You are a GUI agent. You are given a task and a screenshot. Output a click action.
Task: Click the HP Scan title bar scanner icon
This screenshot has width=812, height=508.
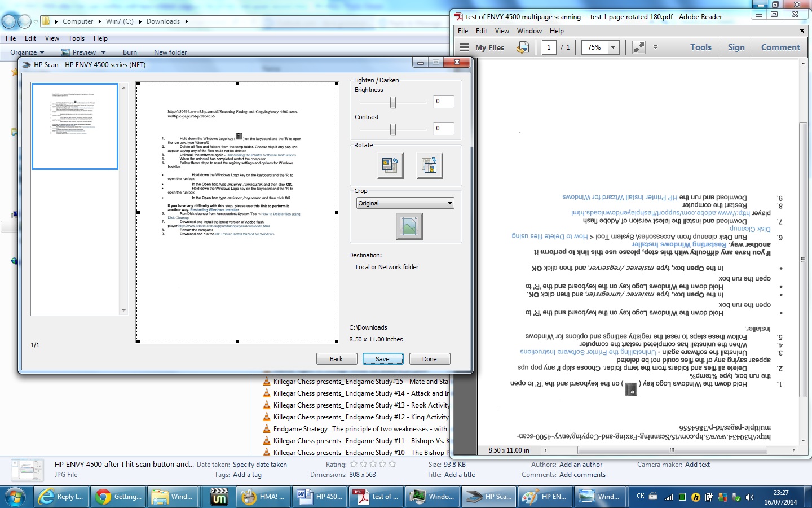(x=26, y=65)
